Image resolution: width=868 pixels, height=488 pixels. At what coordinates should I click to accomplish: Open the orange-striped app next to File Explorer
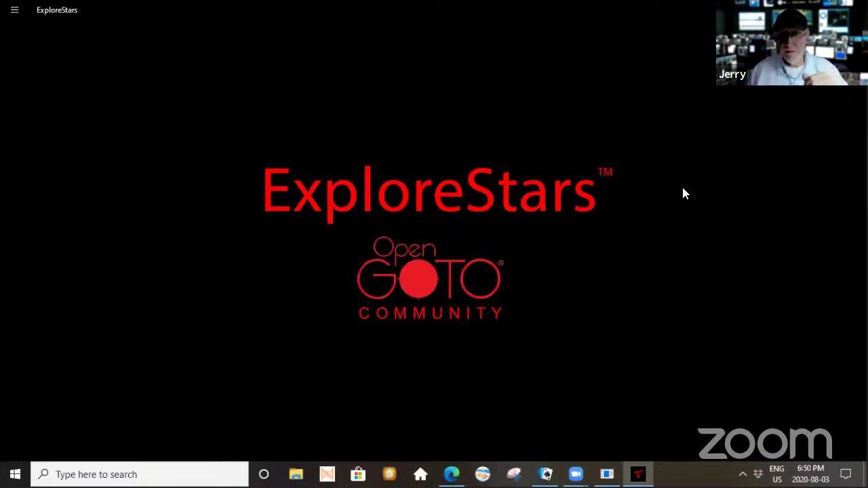[327, 474]
